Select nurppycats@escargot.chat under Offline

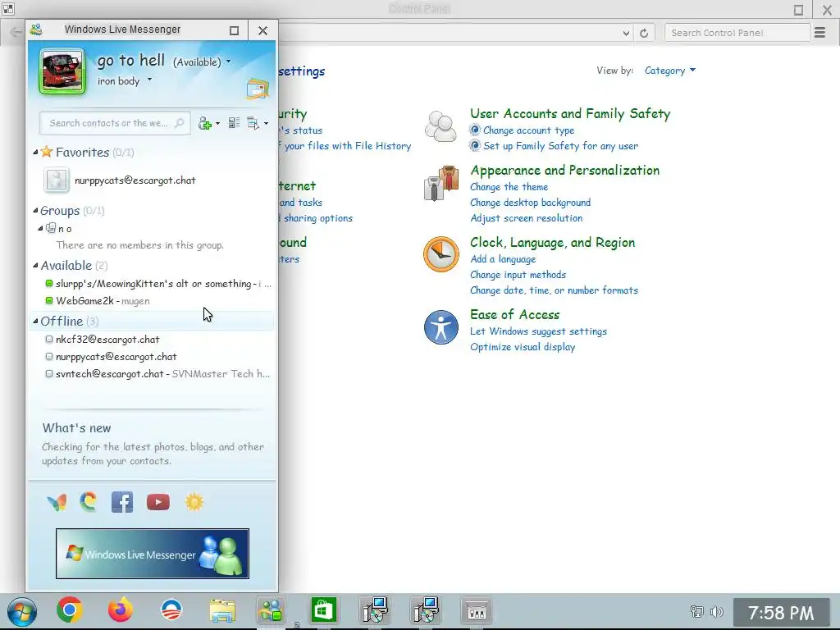point(116,356)
